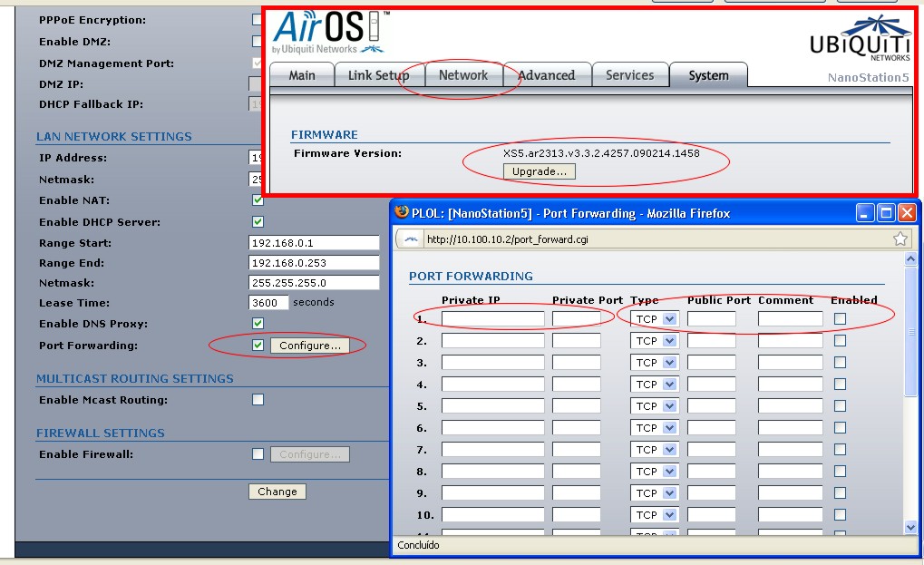The width and height of the screenshot is (924, 565).
Task: Click the PORT FORWARDING section heading
Action: 471,277
